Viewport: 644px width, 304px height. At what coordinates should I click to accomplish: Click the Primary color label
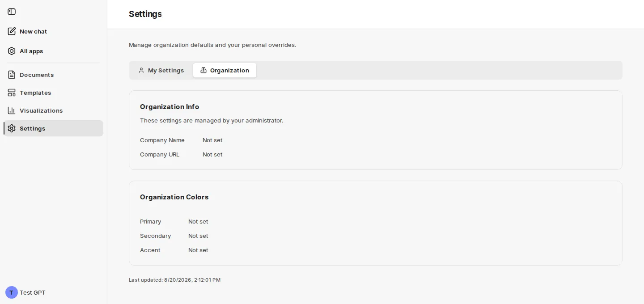(x=150, y=221)
